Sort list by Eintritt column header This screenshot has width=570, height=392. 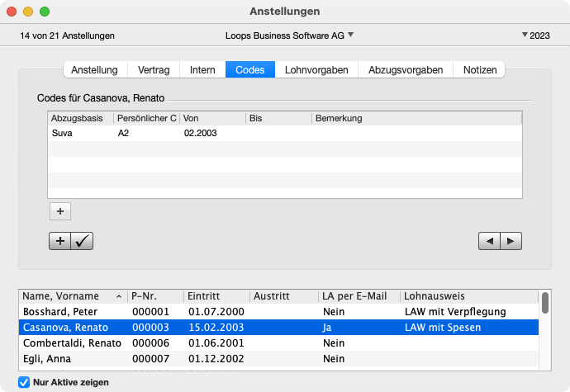pyautogui.click(x=216, y=296)
